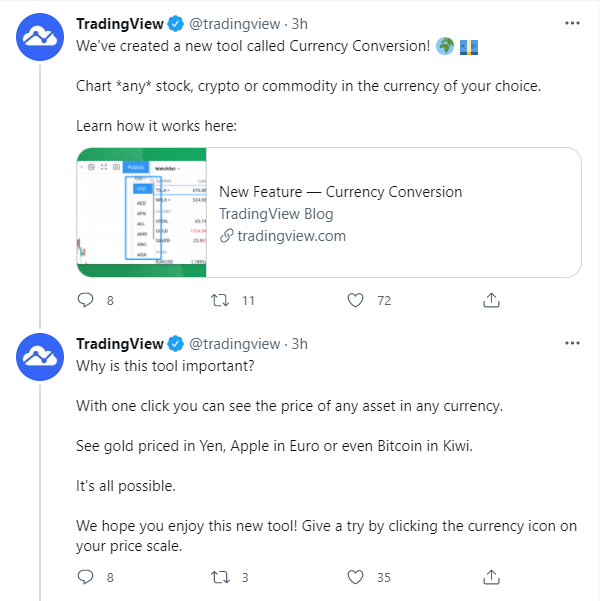Image resolution: width=600 pixels, height=601 pixels.
Task: Open more options for the first tweet
Action: tap(571, 22)
